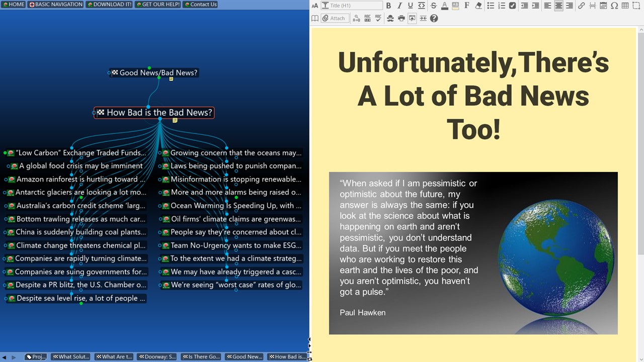Open 'China is suddenly building coal plants' thought
The width and height of the screenshot is (644, 362).
tap(77, 232)
